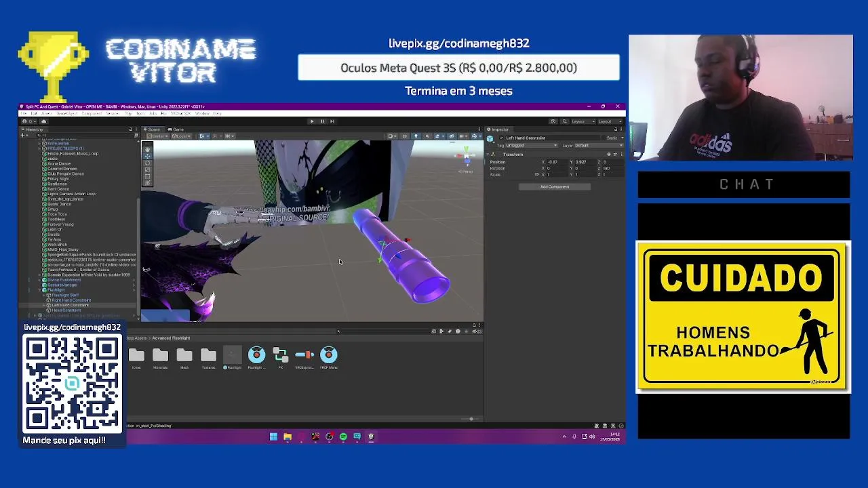The height and width of the screenshot is (488, 868).
Task: Toggle the Left Hand Constraint active checkbox
Action: tap(501, 138)
